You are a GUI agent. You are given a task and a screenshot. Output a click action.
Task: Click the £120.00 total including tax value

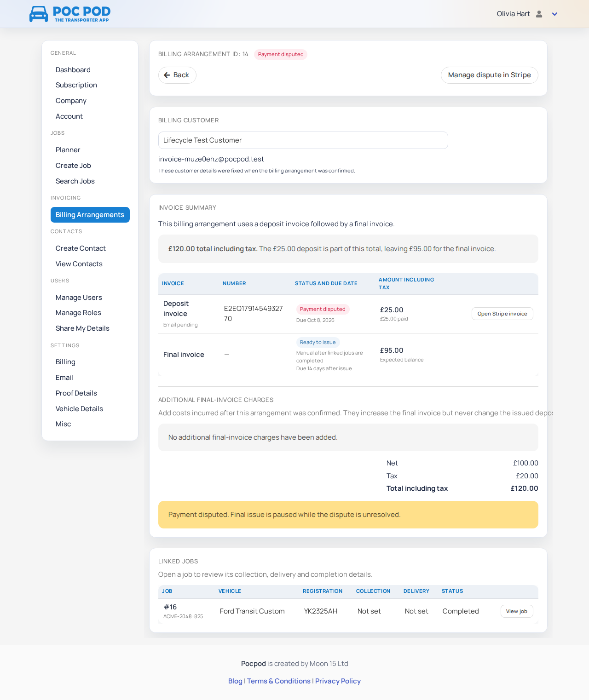(525, 488)
